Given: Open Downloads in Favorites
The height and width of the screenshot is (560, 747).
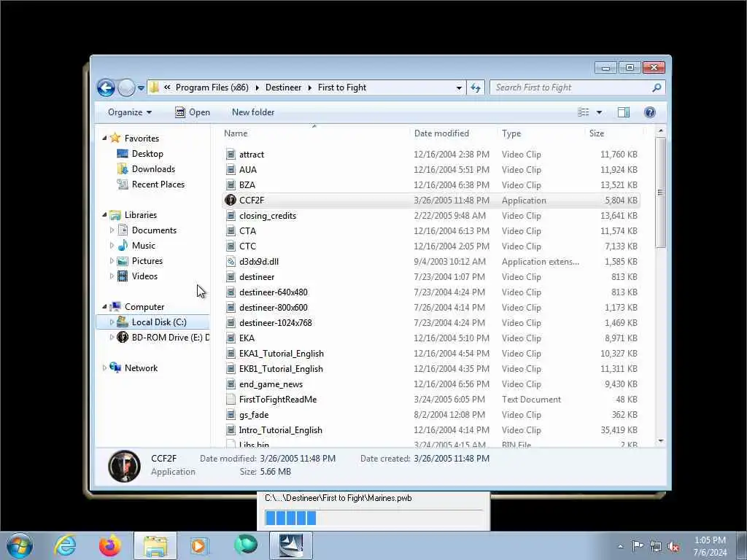Looking at the screenshot, I should point(153,169).
